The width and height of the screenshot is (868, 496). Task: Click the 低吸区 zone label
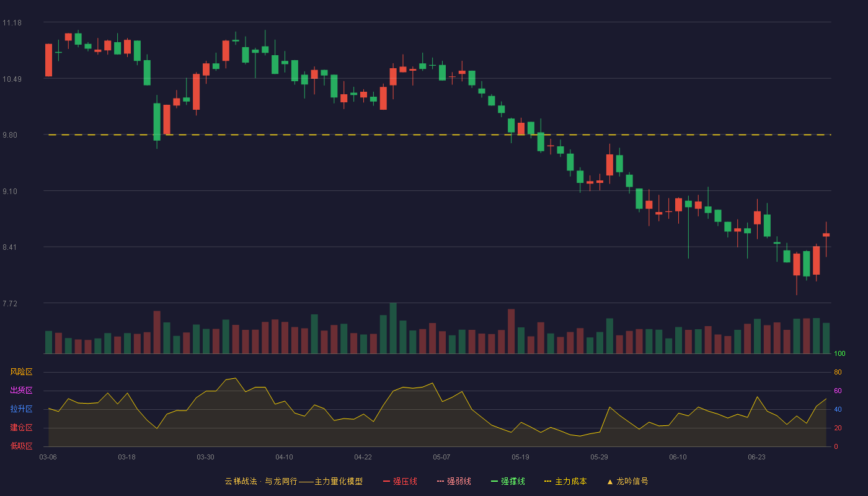pyautogui.click(x=21, y=446)
